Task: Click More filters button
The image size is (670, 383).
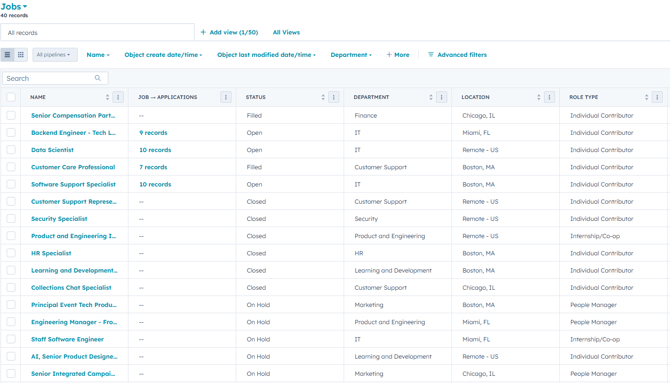Action: (x=398, y=55)
